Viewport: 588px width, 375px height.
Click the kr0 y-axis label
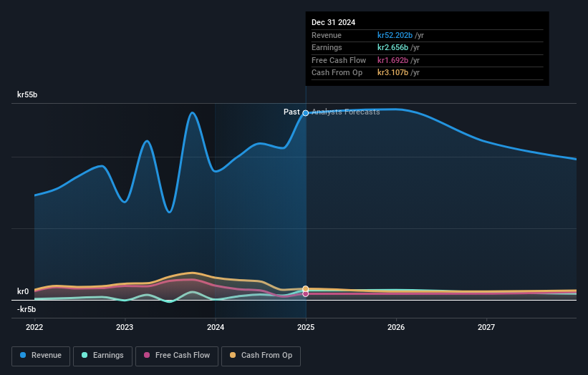(23, 291)
